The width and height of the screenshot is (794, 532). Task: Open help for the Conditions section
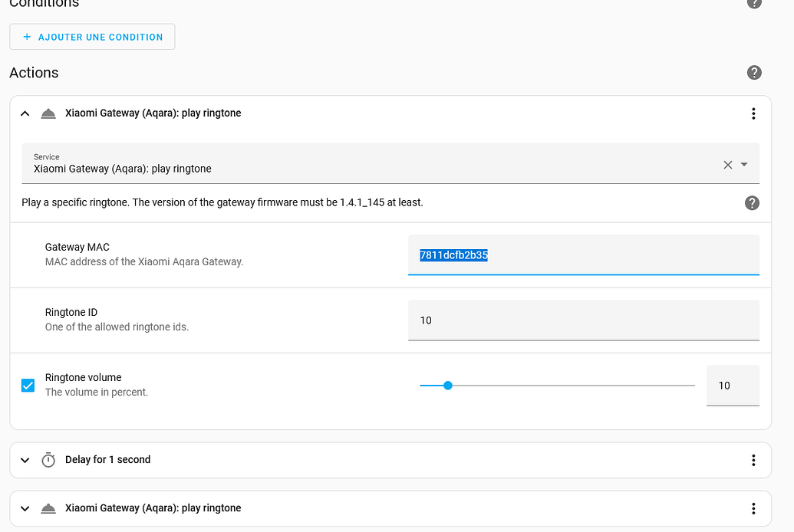[754, 2]
